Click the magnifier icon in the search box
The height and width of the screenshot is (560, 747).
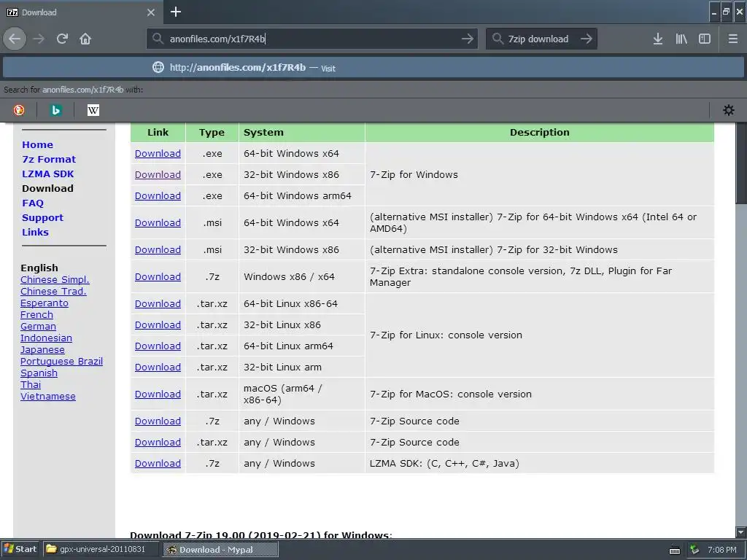point(498,39)
